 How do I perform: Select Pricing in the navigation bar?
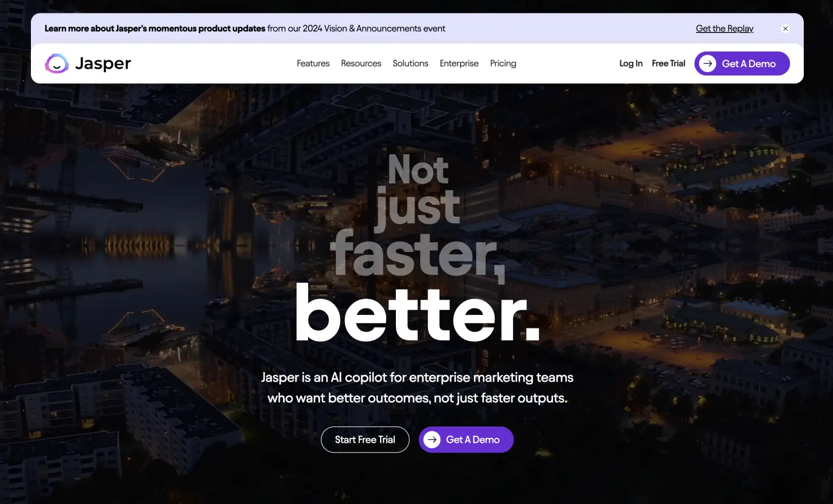coord(503,63)
